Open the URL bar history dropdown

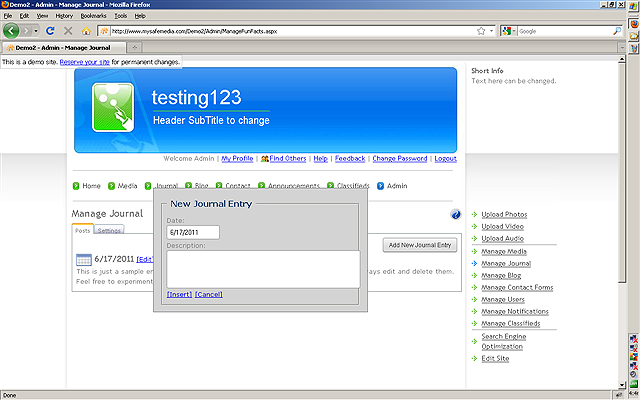pos(493,31)
